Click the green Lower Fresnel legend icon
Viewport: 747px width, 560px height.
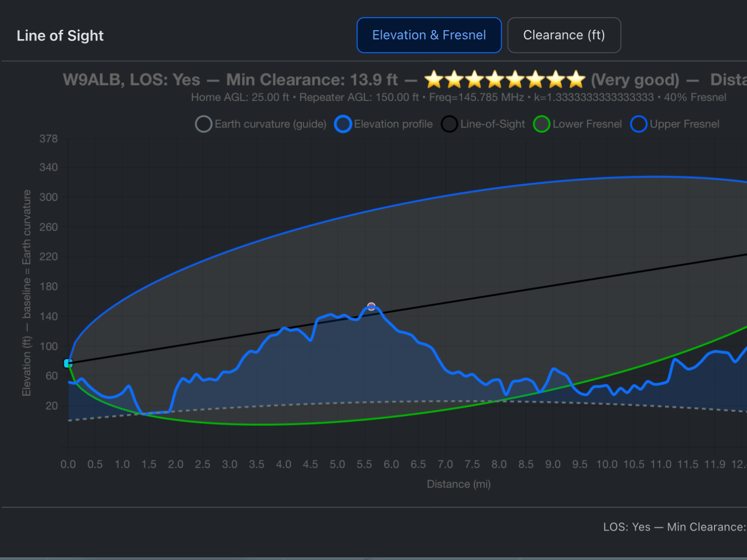point(541,124)
